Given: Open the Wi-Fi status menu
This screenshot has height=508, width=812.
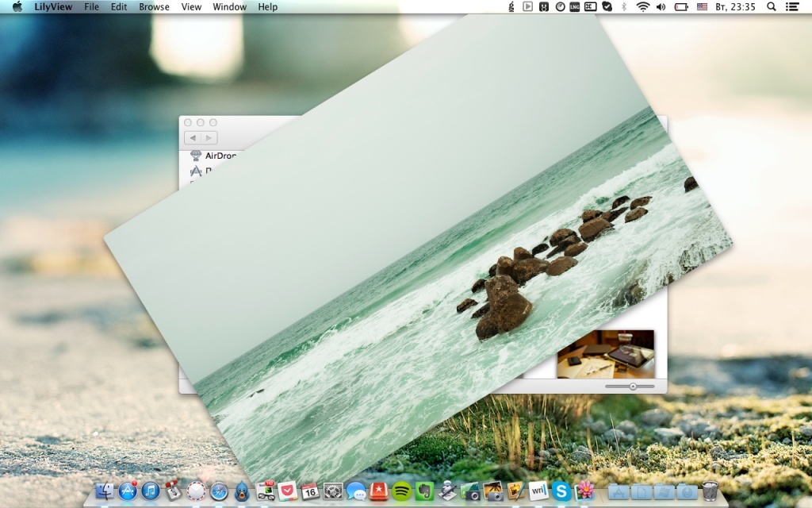Looking at the screenshot, I should pyautogui.click(x=642, y=6).
